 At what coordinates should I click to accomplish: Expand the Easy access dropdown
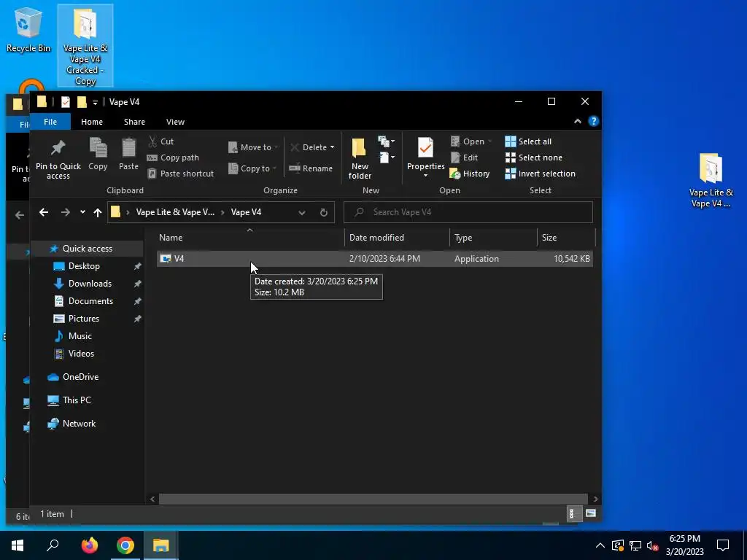coord(387,157)
